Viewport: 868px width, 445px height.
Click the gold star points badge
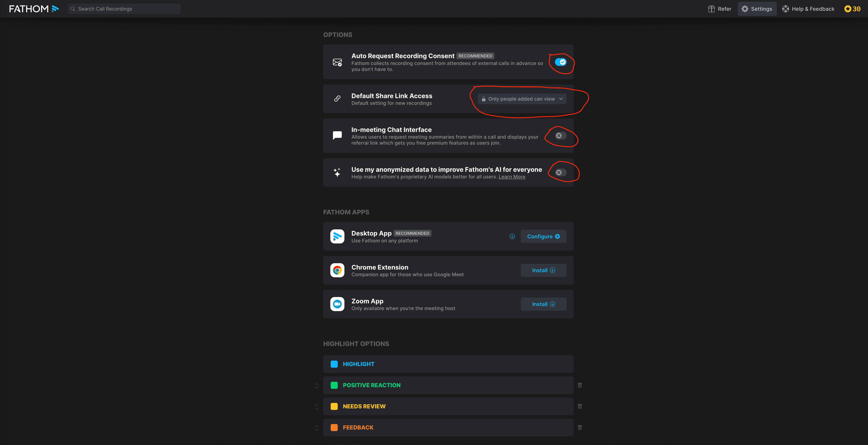[x=852, y=9]
